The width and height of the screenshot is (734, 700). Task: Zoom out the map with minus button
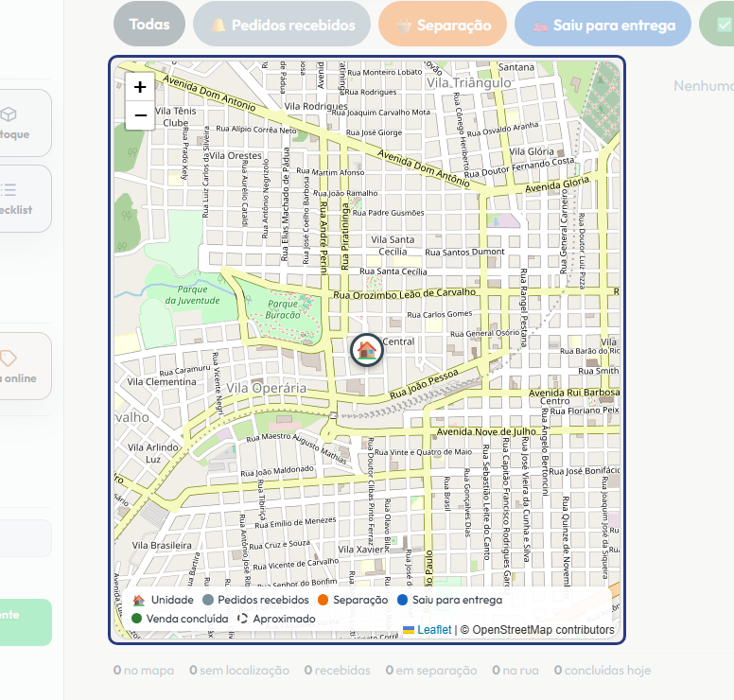click(x=140, y=115)
